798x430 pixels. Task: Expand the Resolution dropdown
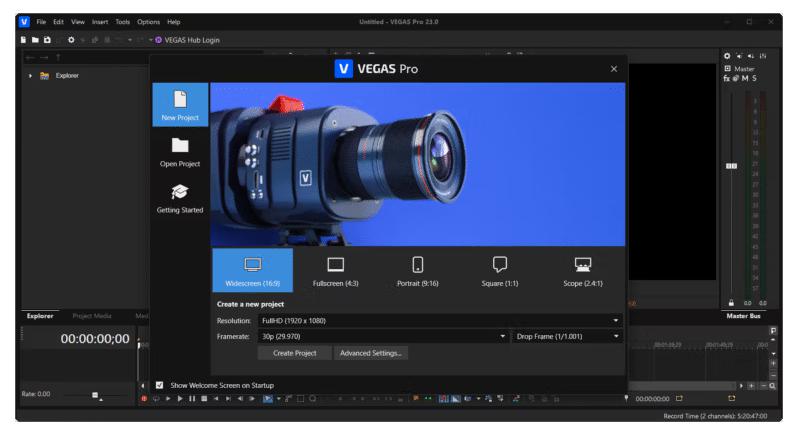click(x=440, y=320)
